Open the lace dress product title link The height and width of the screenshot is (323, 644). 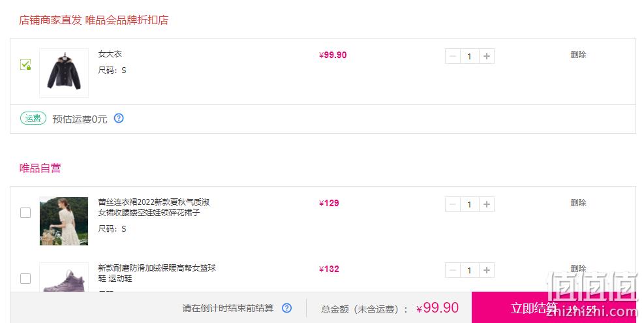154,207
